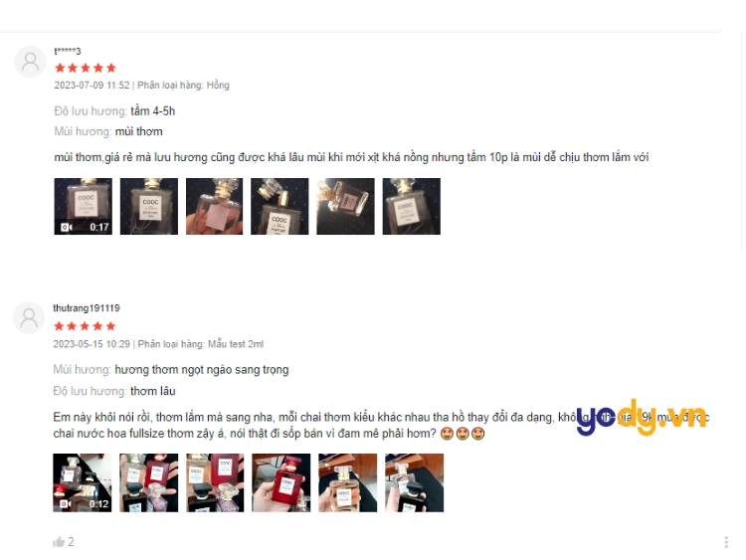Open last photo in second review
Viewport: 746px width, 560px height.
414,483
